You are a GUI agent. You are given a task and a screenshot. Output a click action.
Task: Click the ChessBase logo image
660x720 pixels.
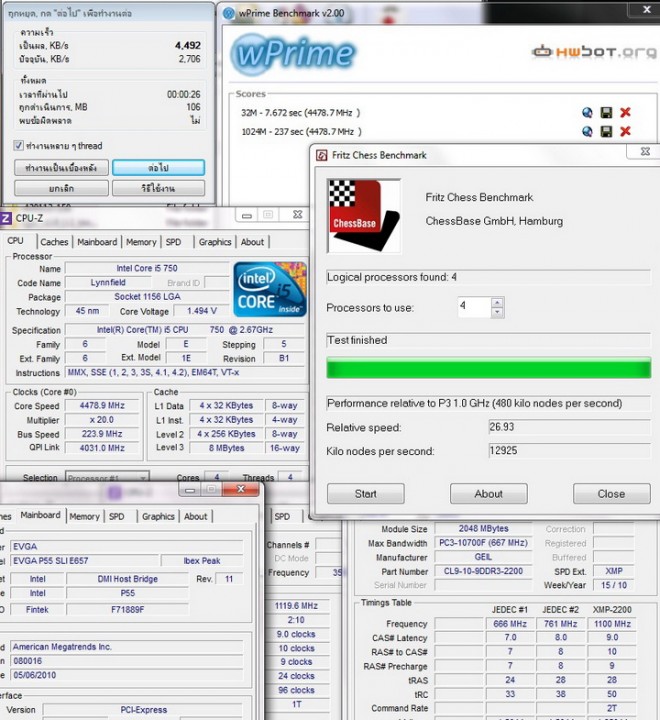(x=364, y=216)
